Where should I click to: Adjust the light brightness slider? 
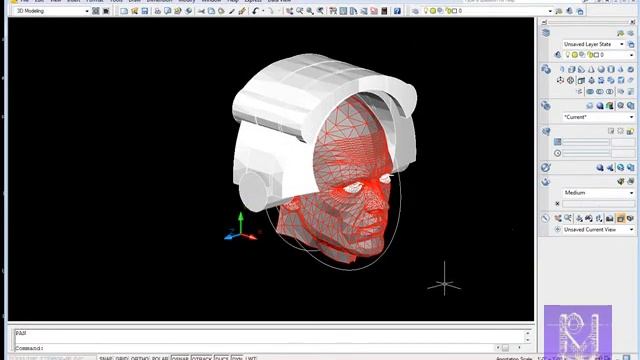point(586,142)
